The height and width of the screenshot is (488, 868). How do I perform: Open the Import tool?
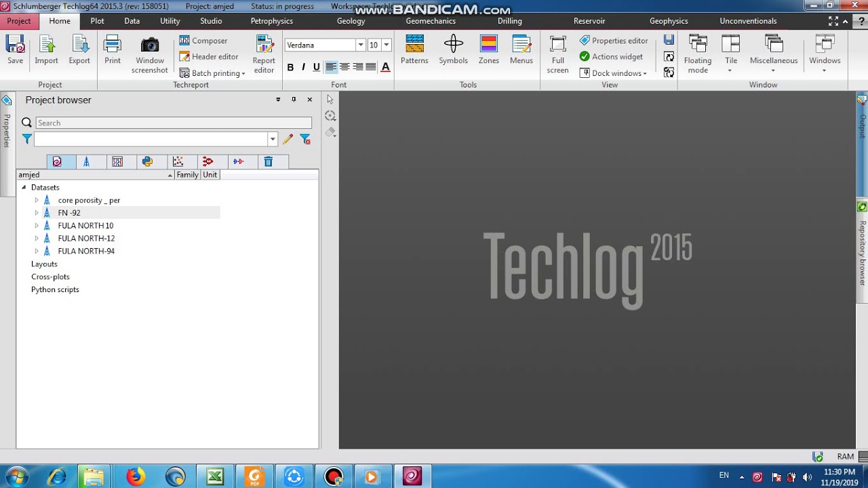[x=46, y=50]
